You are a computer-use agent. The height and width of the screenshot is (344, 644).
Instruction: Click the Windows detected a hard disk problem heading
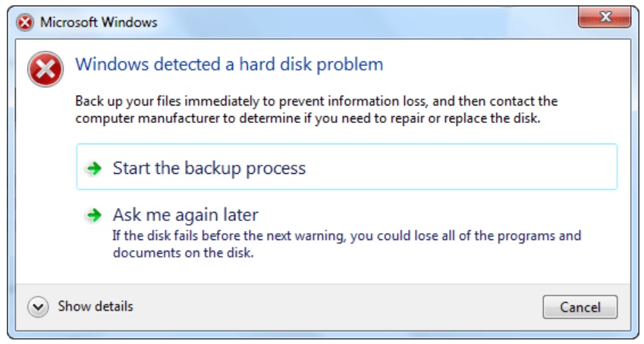pyautogui.click(x=228, y=64)
